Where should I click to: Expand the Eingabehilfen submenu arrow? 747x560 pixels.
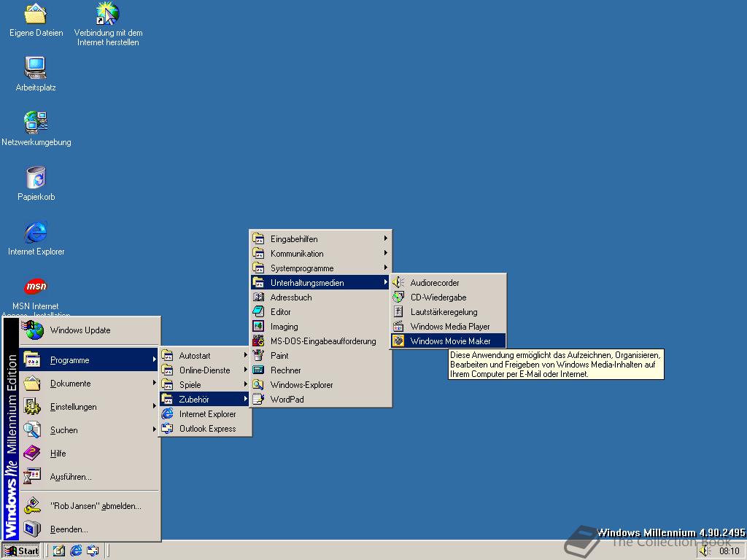click(x=386, y=238)
